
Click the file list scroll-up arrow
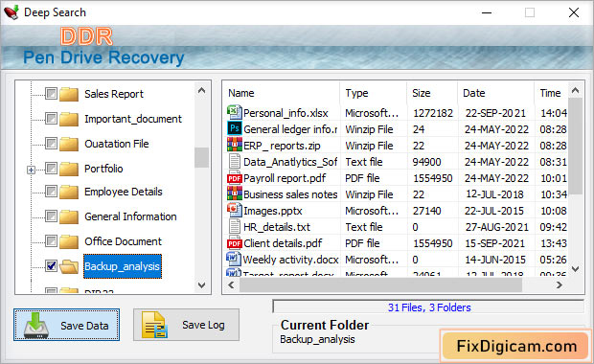click(575, 90)
